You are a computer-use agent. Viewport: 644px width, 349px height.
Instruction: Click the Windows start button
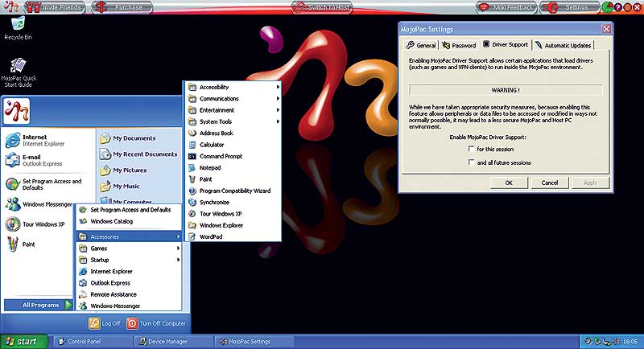(24, 341)
